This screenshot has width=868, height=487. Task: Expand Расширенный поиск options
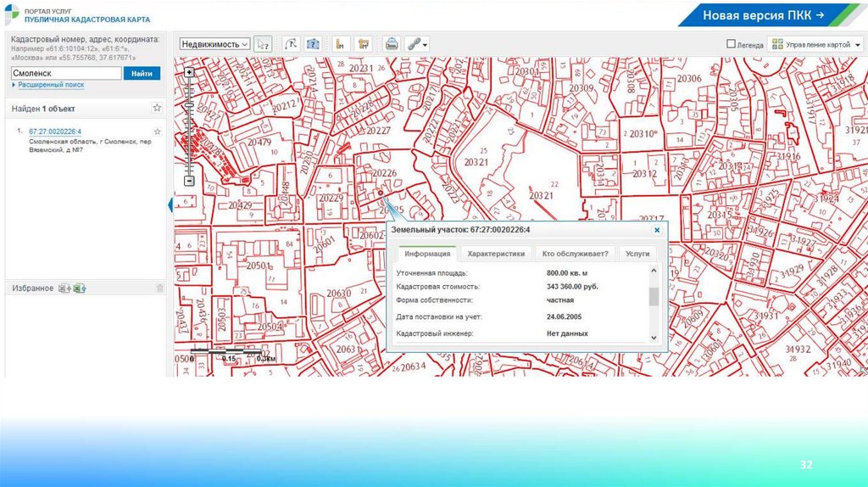tap(50, 85)
